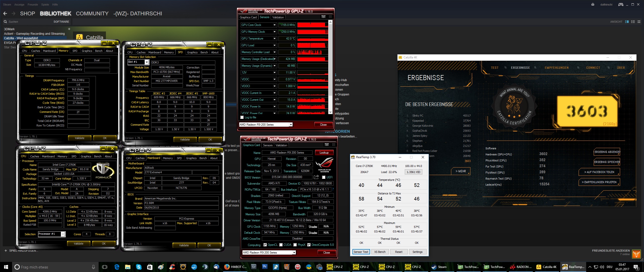Switch to Steam library grid view icon
Screen dimensions: 644x272
click(639, 22)
